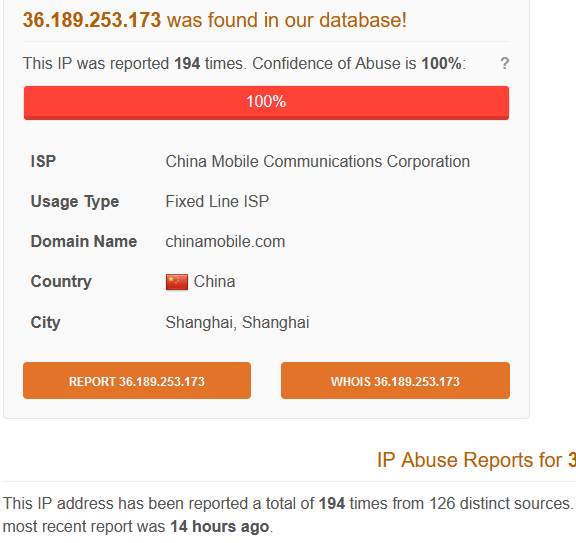The height and width of the screenshot is (543, 576).
Task: Click the WHOIS 36.189.253.173 button
Action: (x=395, y=381)
